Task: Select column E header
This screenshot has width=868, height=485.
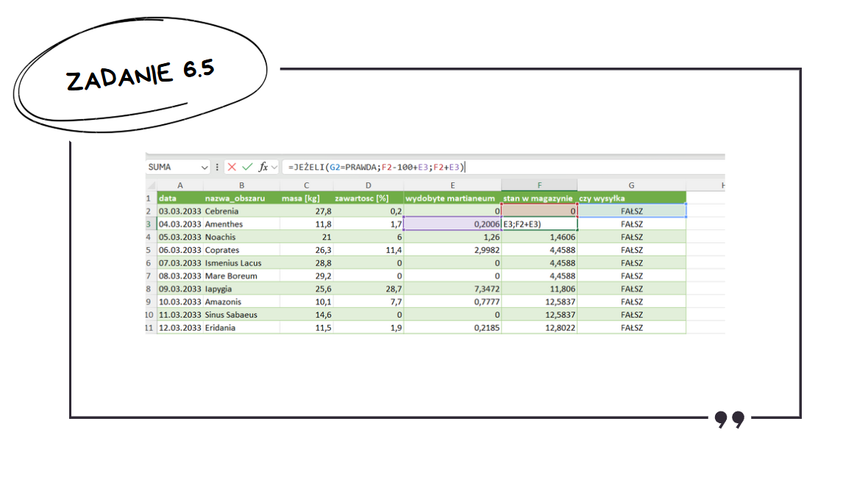Action: [x=452, y=185]
